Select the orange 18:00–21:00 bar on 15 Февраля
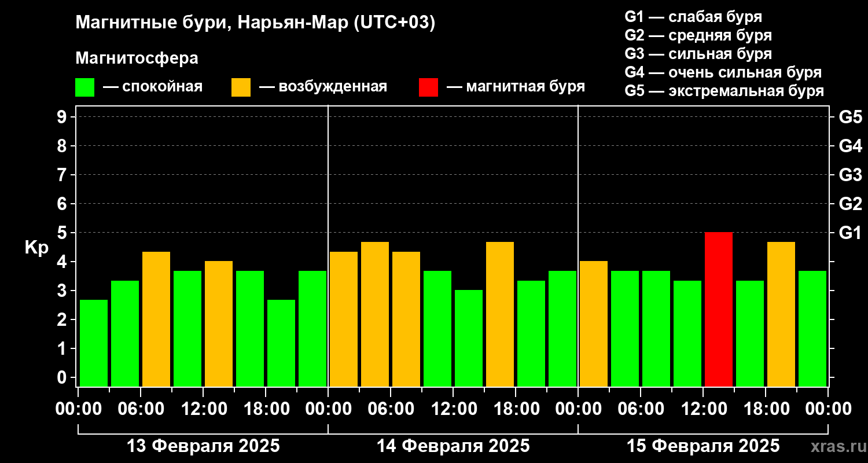 pos(781,314)
